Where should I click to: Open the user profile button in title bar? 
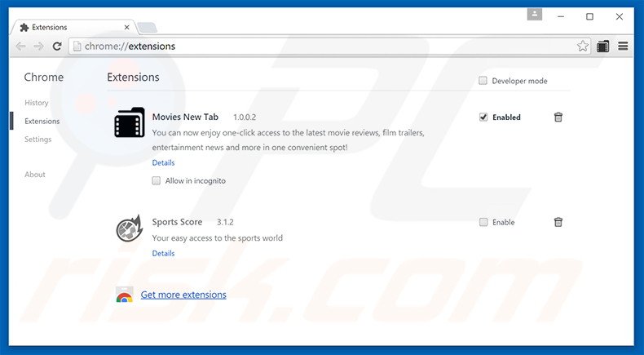click(534, 15)
